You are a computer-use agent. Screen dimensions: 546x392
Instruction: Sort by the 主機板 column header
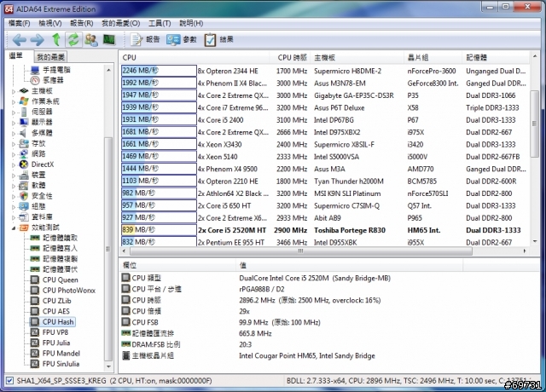tap(357, 58)
